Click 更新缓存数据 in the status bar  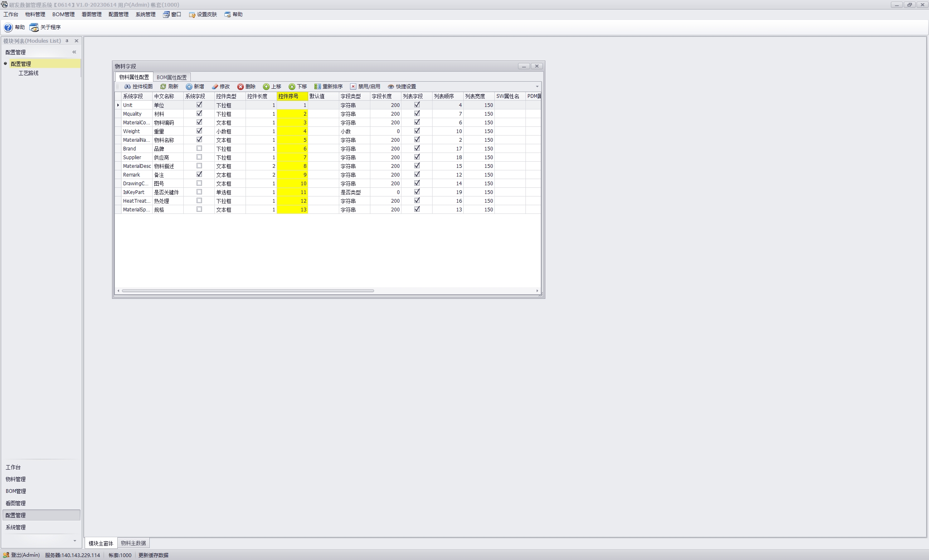click(x=153, y=555)
